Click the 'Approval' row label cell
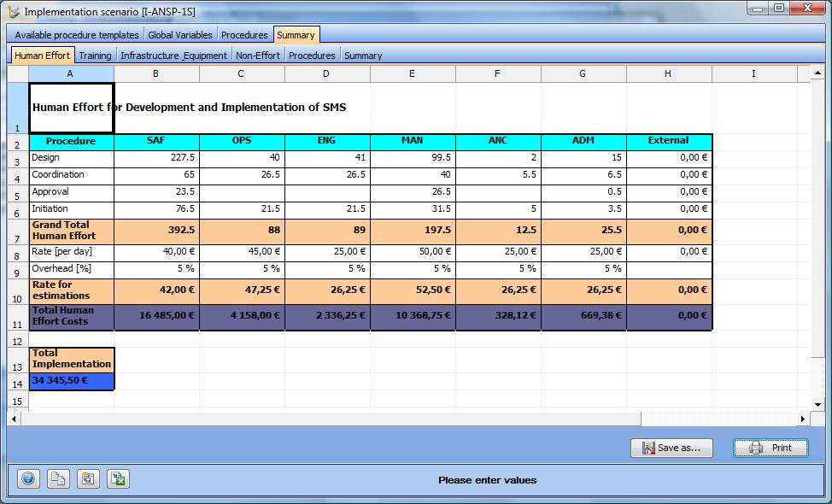 point(71,192)
